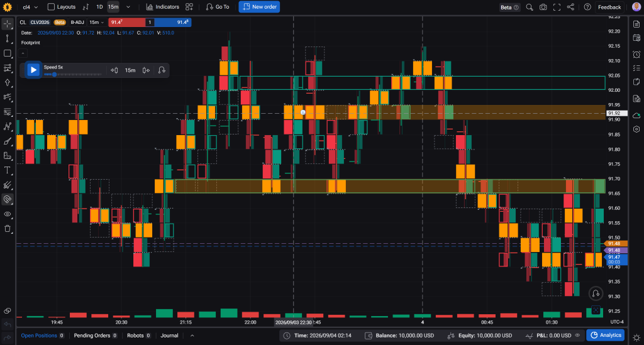Click the CLV2026 symbol label
The height and width of the screenshot is (345, 644).
coord(40,22)
